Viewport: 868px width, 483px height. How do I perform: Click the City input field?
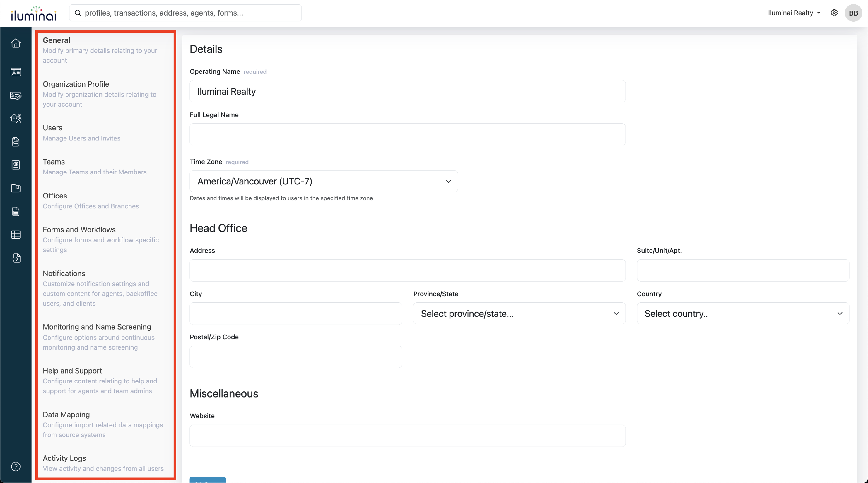point(295,313)
